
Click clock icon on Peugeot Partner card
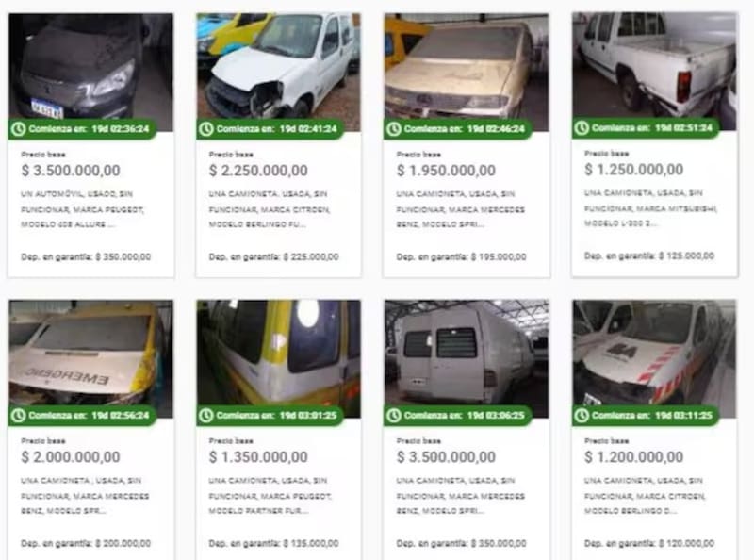pyautogui.click(x=206, y=415)
